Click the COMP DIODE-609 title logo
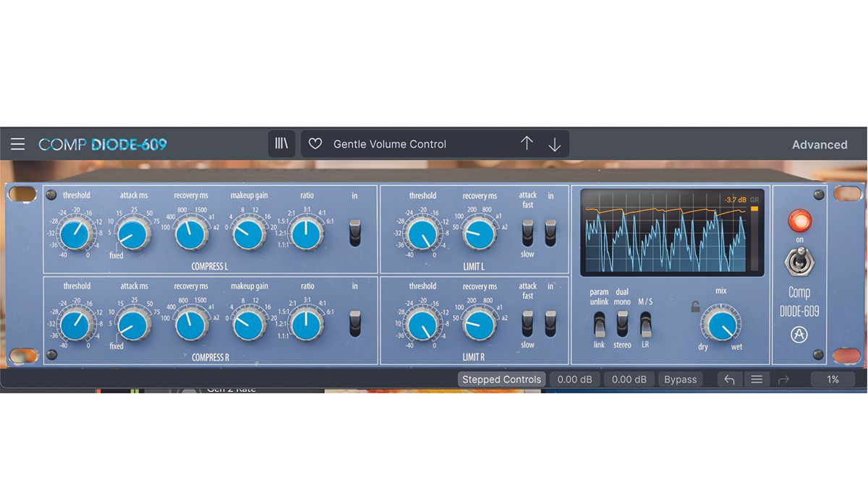Image resolution: width=868 pixels, height=488 pixels. (x=103, y=145)
